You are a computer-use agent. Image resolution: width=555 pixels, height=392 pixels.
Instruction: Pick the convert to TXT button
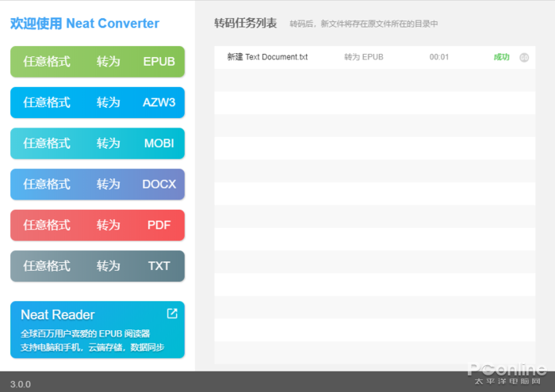[98, 266]
